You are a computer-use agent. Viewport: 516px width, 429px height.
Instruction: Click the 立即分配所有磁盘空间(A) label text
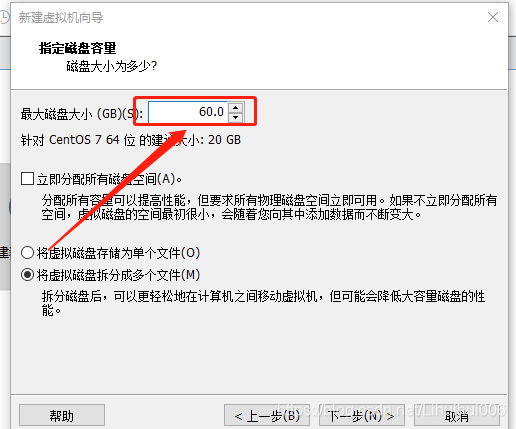pyautogui.click(x=109, y=179)
